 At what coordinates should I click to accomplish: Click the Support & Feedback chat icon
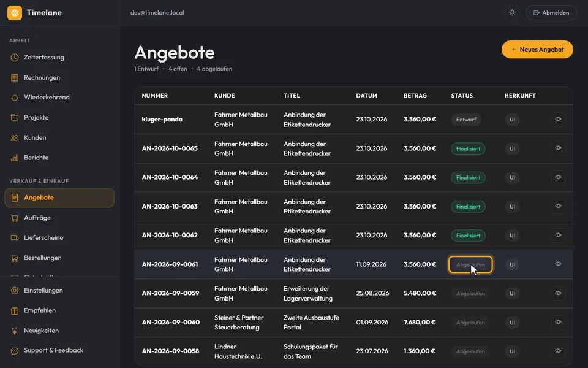tap(15, 351)
